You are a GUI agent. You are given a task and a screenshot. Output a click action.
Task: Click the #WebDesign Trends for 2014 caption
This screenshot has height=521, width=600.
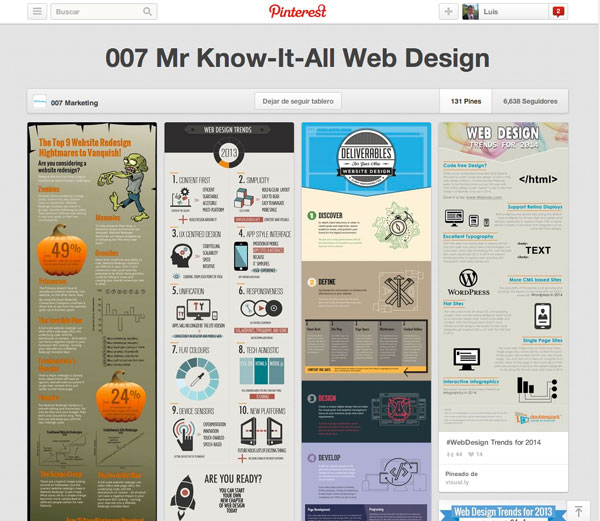click(493, 442)
